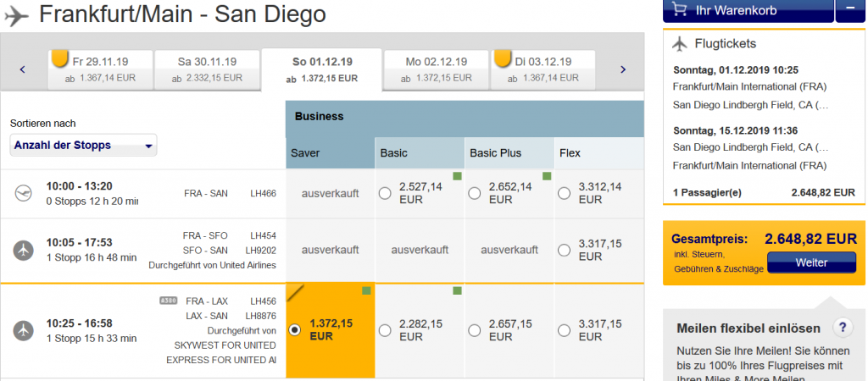Open the question mark help for Meilen flexibel einlösen

click(843, 328)
